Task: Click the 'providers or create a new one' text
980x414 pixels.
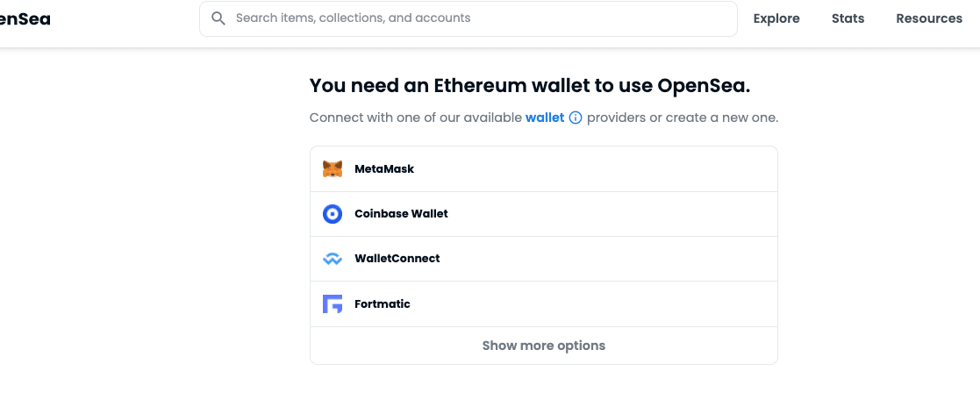Action: [683, 118]
